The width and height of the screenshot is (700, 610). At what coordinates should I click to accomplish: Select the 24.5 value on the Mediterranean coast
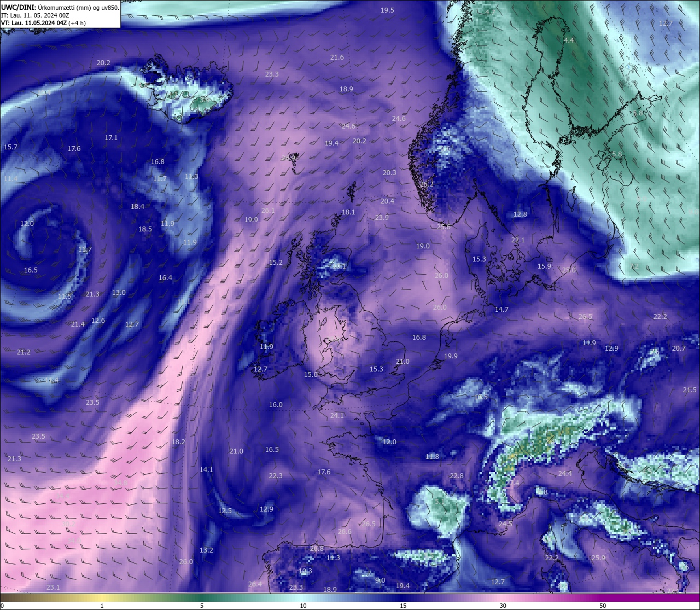(505, 524)
